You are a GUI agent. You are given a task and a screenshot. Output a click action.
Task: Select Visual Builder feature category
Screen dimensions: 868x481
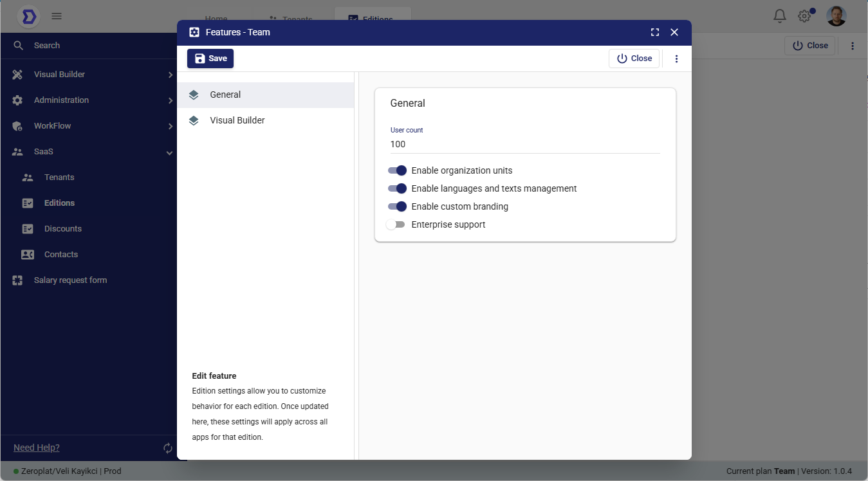pyautogui.click(x=237, y=120)
